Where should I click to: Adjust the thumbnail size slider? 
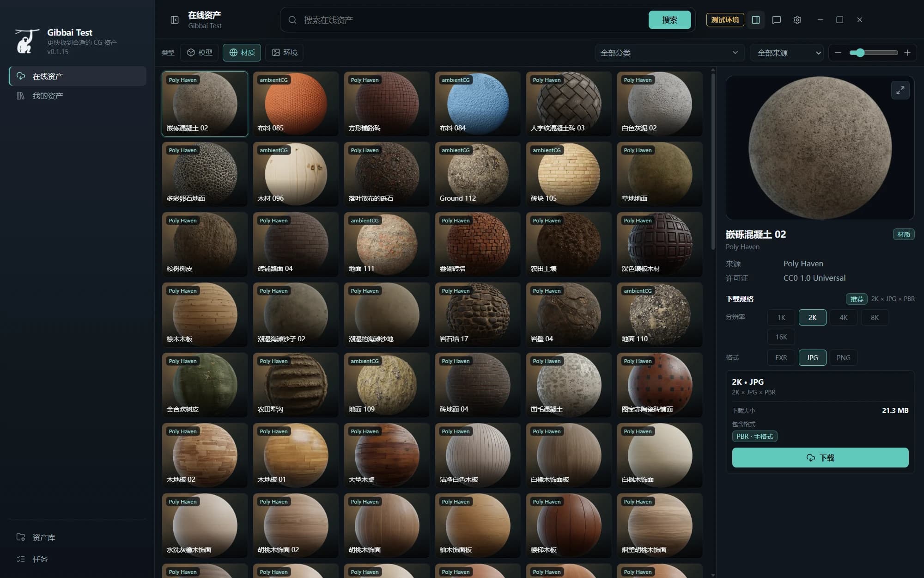coord(873,53)
